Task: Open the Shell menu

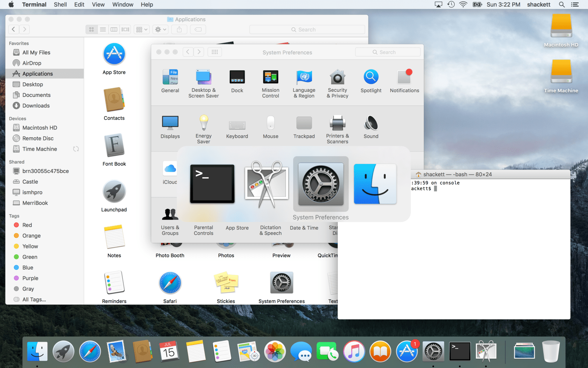Action: pyautogui.click(x=60, y=5)
